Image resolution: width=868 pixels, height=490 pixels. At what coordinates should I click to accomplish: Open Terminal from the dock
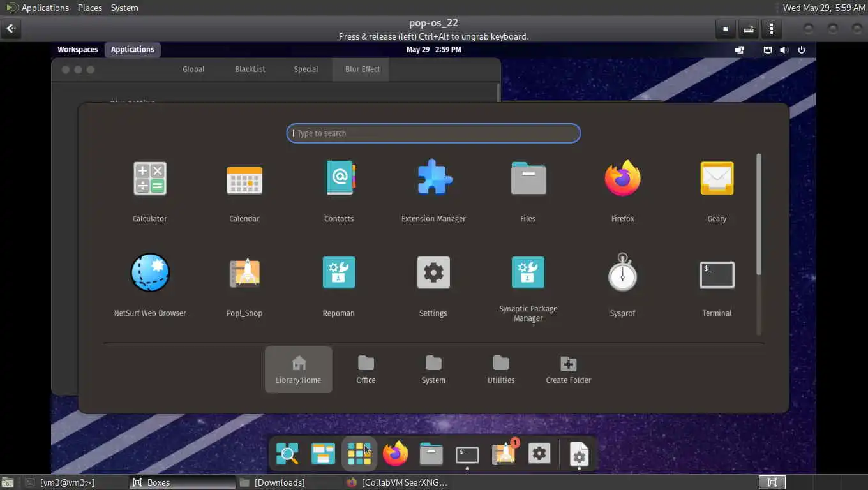pyautogui.click(x=467, y=454)
